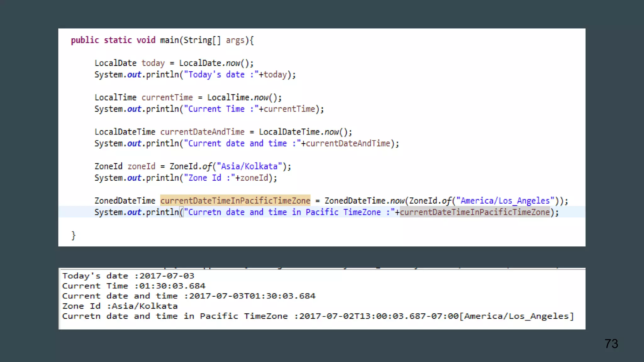644x362 pixels.
Task: Click the "Current date and time :" string
Action: coord(242,144)
